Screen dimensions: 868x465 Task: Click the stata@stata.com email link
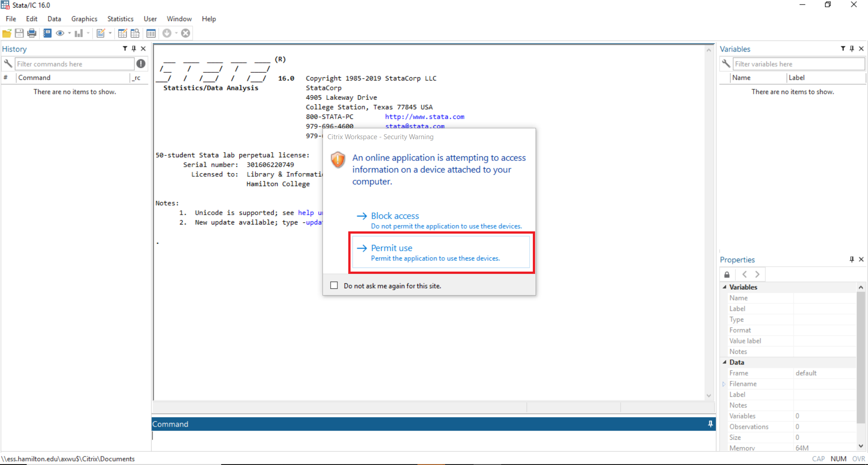click(x=415, y=126)
